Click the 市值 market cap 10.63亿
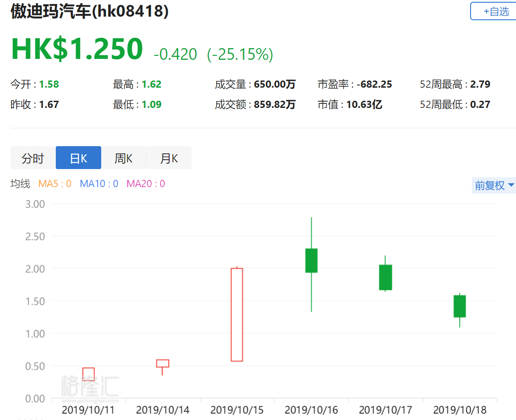 click(x=364, y=105)
